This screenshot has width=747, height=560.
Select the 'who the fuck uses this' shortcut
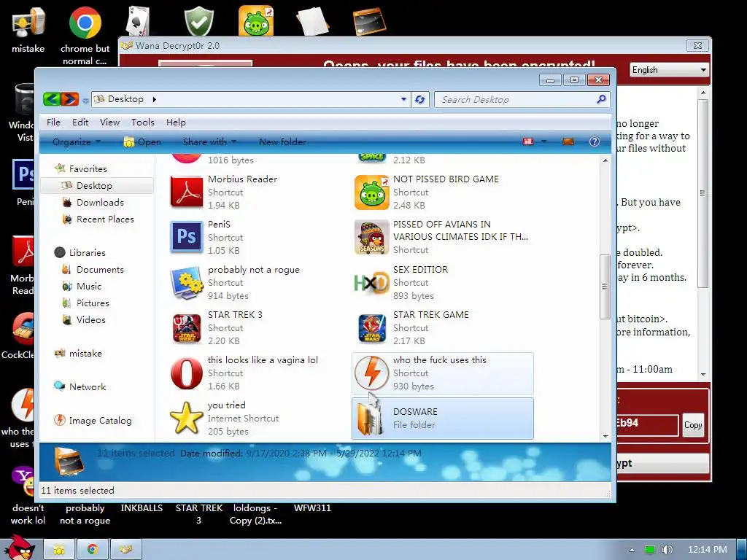point(442,373)
